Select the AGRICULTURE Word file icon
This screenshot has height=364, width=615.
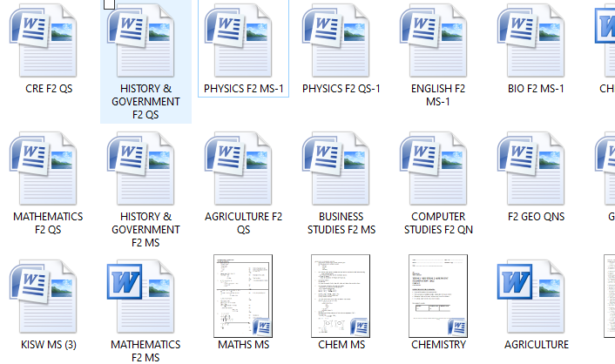pyautogui.click(x=531, y=296)
